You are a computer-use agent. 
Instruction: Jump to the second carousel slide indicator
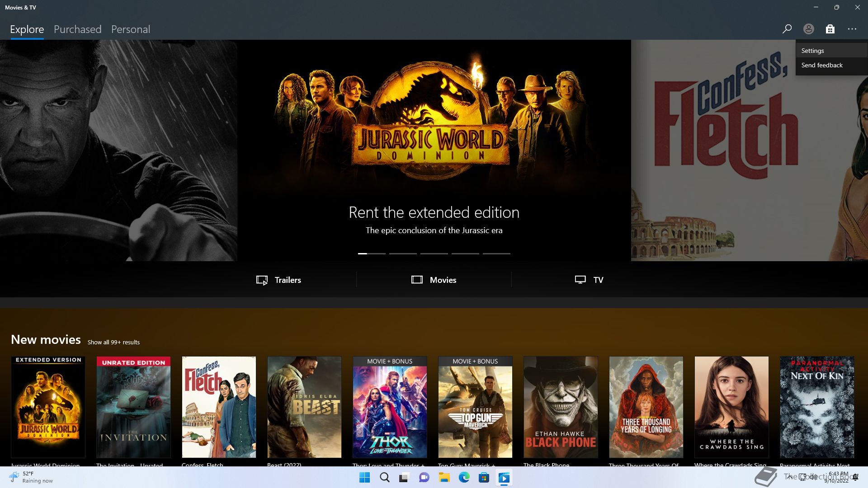[x=403, y=253]
